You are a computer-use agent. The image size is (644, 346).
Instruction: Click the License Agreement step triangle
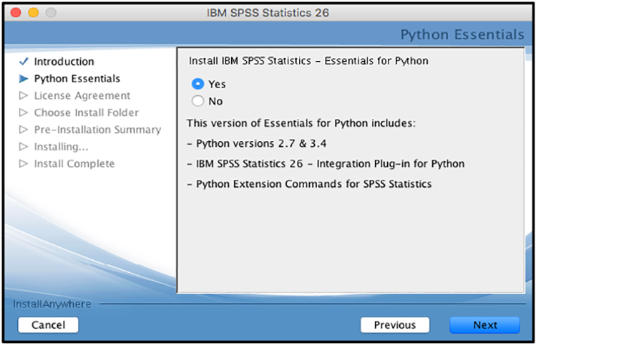point(24,95)
